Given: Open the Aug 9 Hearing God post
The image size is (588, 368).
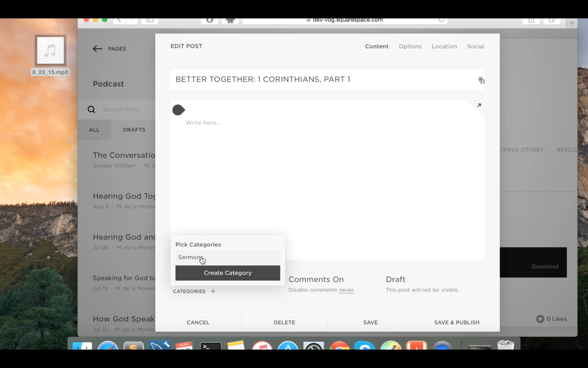Looking at the screenshot, I should [x=124, y=201].
